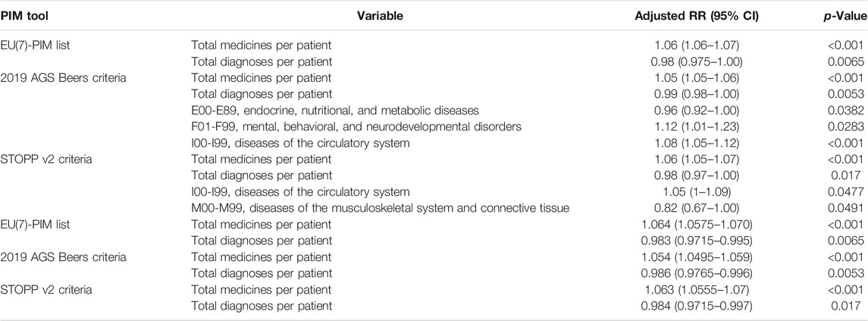Click the E00-E89 endocrine diseases variable
Viewport: 868px width, 321px height.
tap(335, 110)
